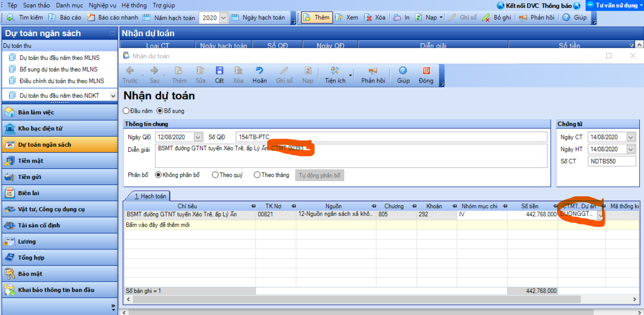Expand the Ngày CT date dropdown
Image resolution: width=644 pixels, height=315 pixels.
coord(631,137)
